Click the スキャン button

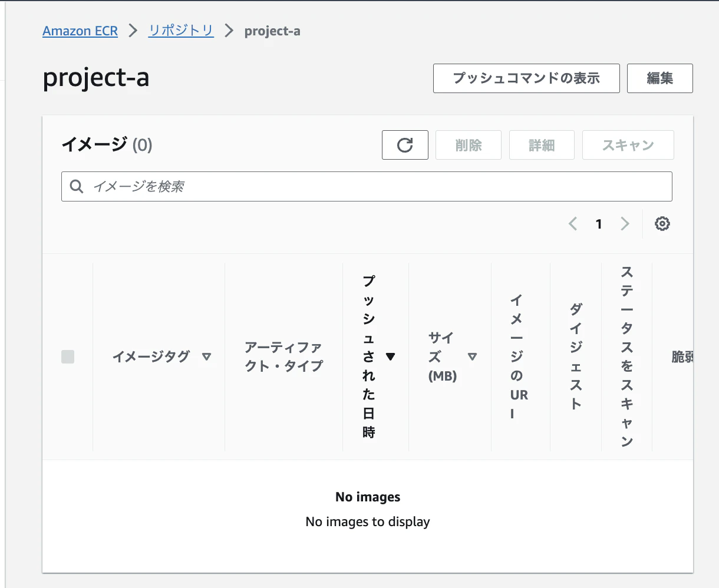628,145
